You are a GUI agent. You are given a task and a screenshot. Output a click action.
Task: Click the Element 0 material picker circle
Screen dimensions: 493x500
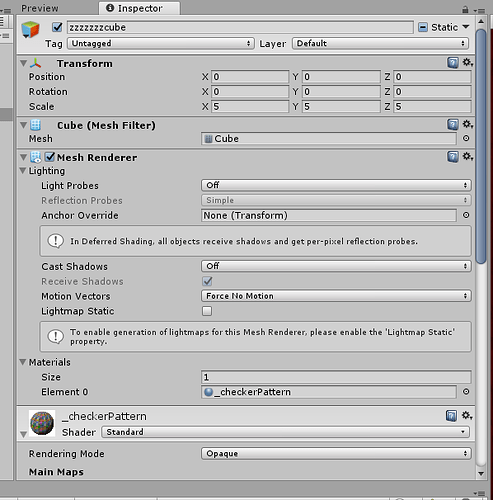click(x=466, y=392)
